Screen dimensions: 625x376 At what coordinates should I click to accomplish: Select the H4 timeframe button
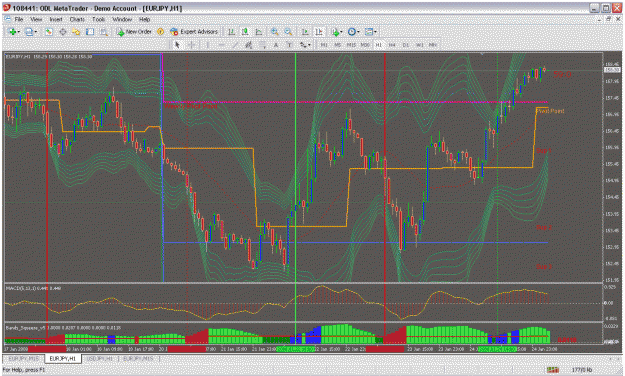[392, 45]
